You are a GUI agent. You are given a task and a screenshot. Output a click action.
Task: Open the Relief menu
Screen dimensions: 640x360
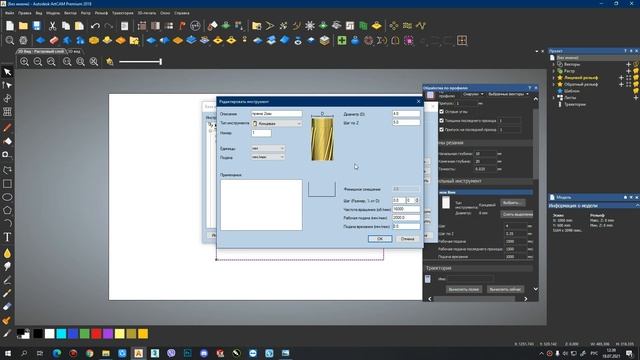point(101,13)
